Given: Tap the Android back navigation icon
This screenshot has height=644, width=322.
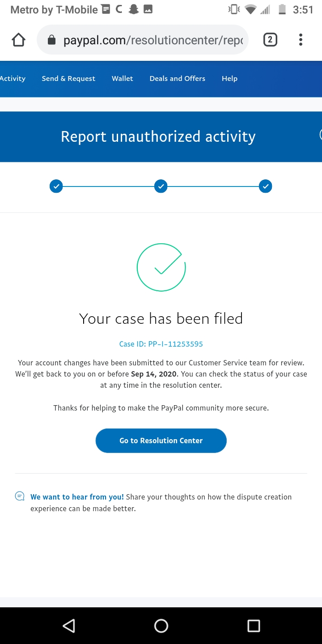Looking at the screenshot, I should point(69,626).
